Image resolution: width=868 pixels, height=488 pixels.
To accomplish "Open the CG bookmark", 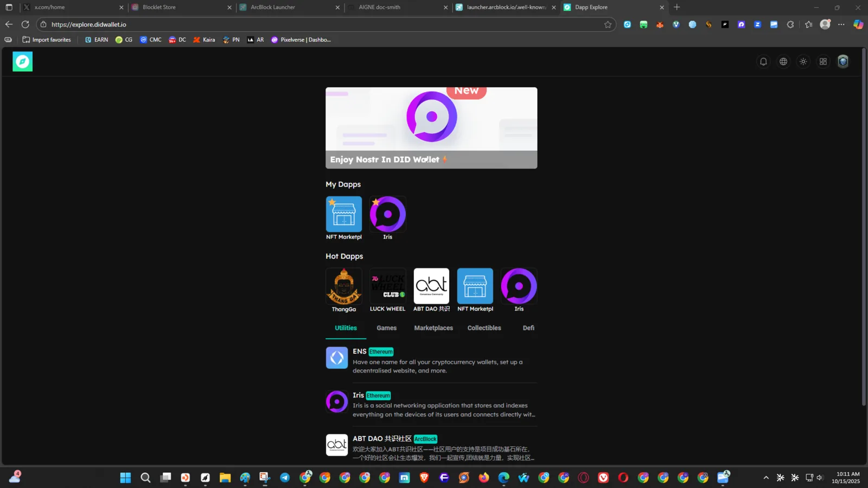I will [x=124, y=40].
